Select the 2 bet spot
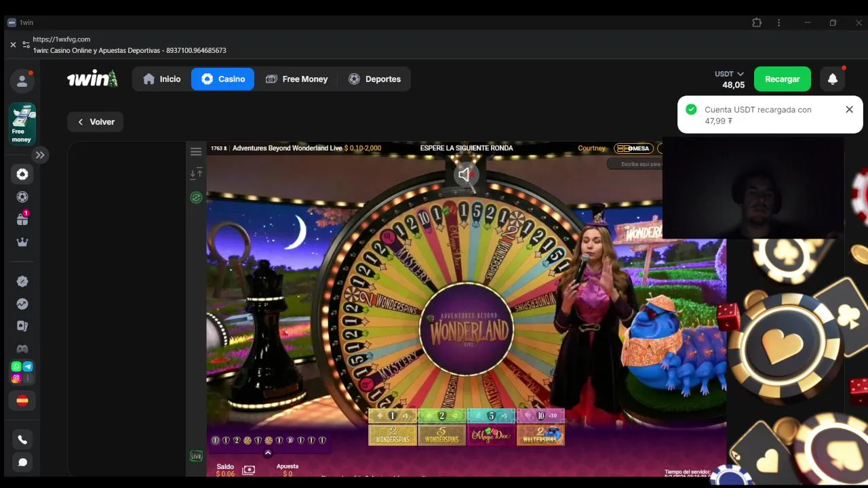The height and width of the screenshot is (488, 868). point(442,415)
